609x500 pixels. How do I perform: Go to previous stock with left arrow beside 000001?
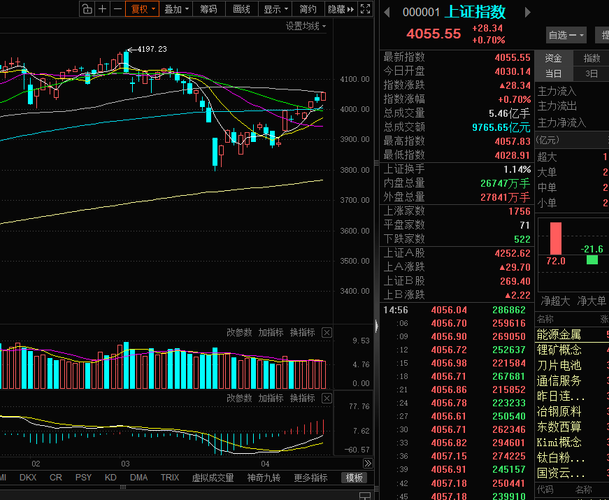coord(387,12)
